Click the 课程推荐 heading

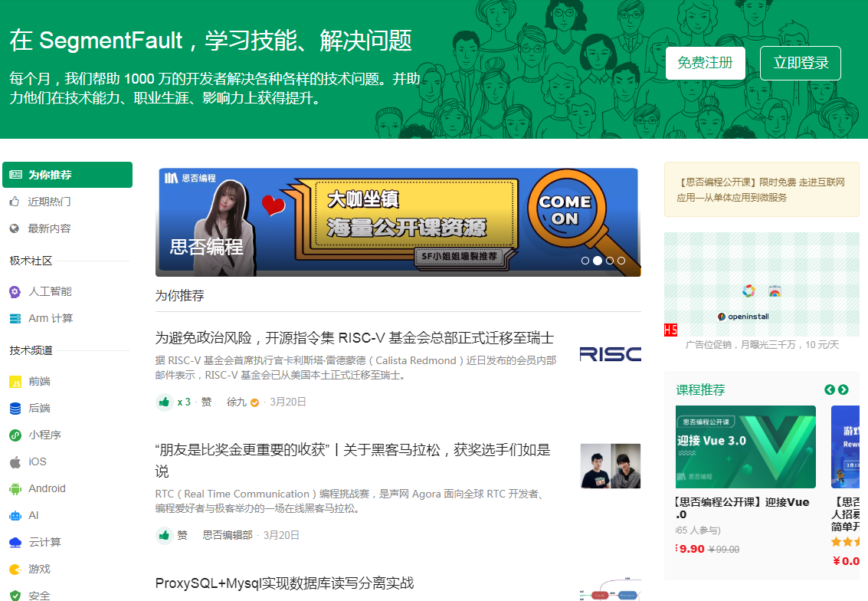pos(700,390)
